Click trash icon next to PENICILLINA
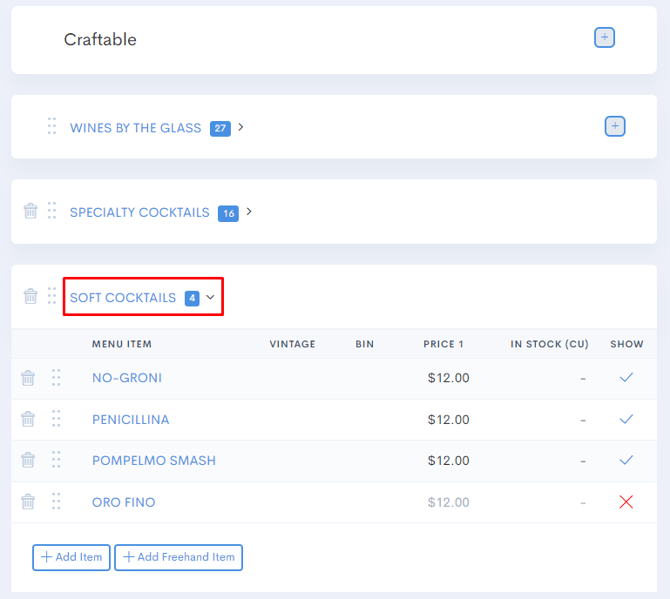Image resolution: width=670 pixels, height=599 pixels. (28, 419)
